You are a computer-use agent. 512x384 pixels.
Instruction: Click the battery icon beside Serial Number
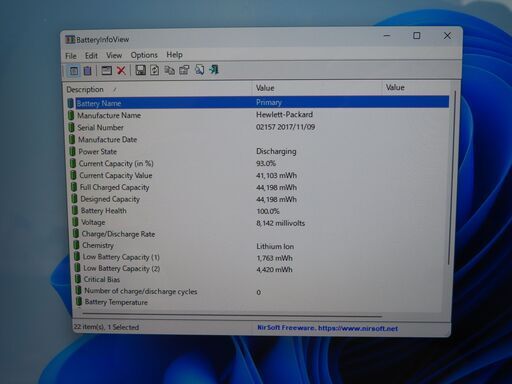point(71,127)
